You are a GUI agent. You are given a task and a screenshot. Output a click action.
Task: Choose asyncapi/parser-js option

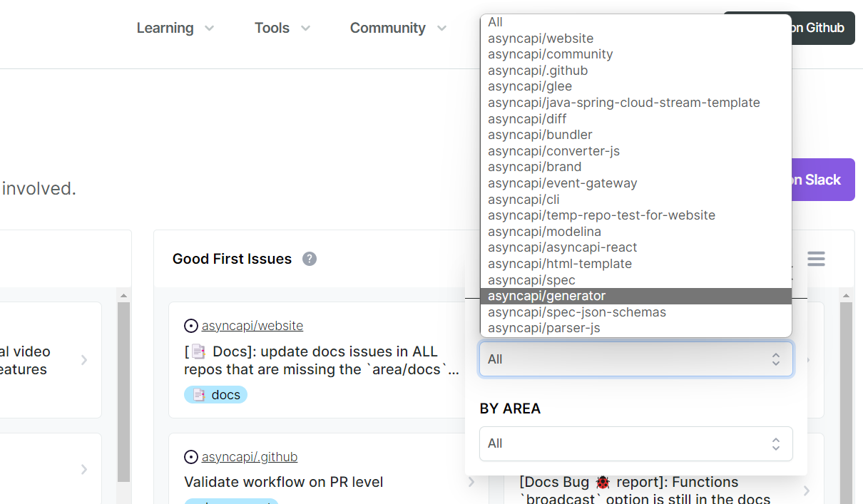636,328
